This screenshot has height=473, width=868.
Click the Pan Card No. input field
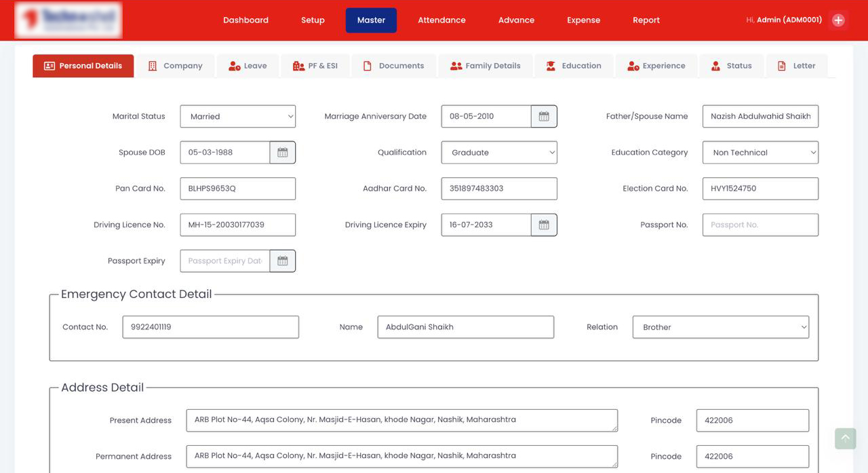click(x=237, y=188)
